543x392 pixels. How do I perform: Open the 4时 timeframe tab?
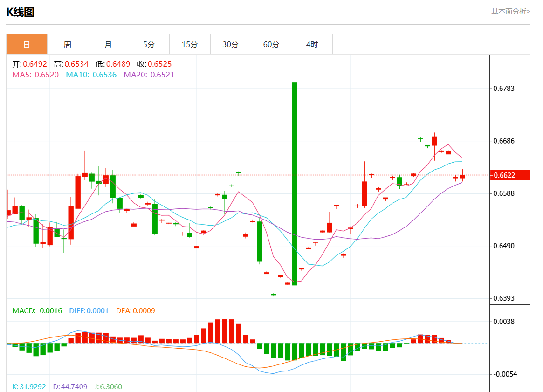(x=312, y=44)
